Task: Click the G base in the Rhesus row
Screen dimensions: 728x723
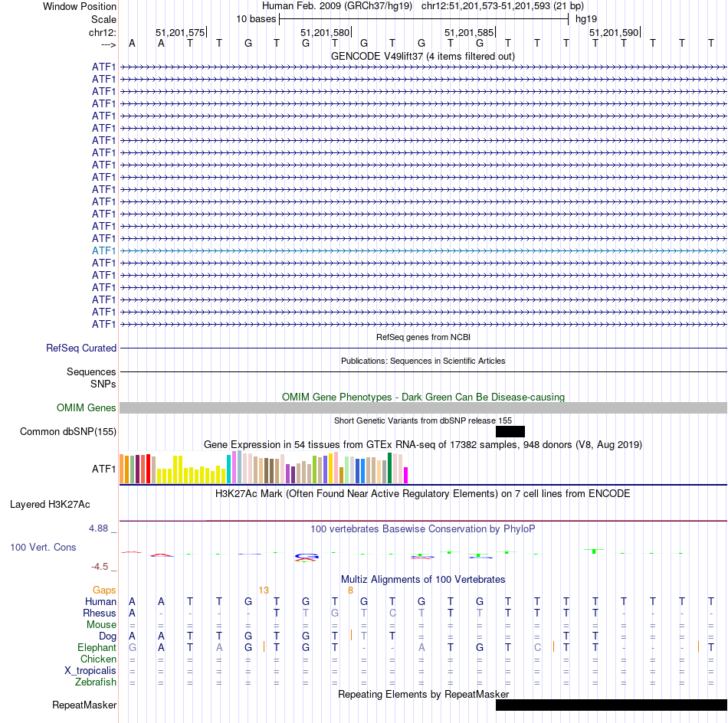Action: [x=335, y=613]
